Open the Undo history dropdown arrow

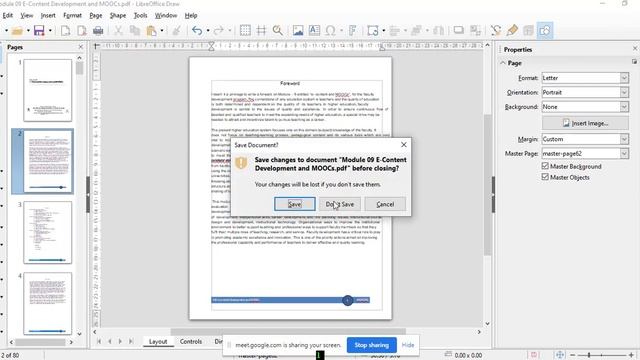208,31
